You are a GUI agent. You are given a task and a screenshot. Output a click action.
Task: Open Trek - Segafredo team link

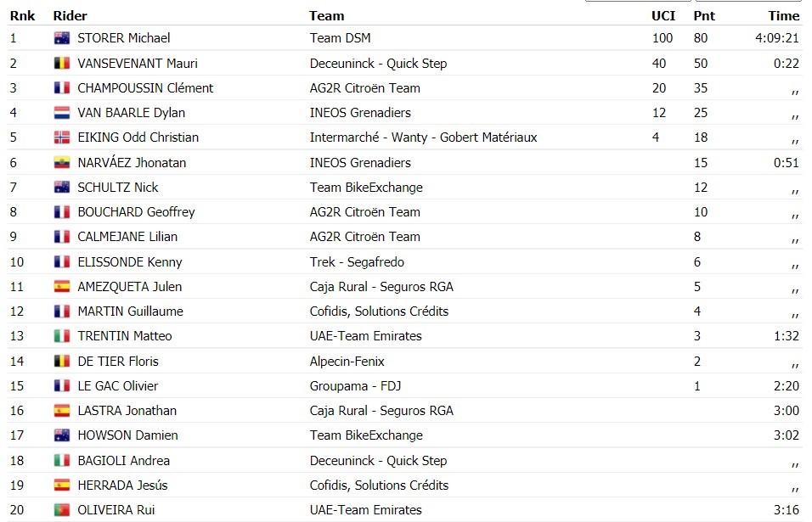click(x=357, y=261)
